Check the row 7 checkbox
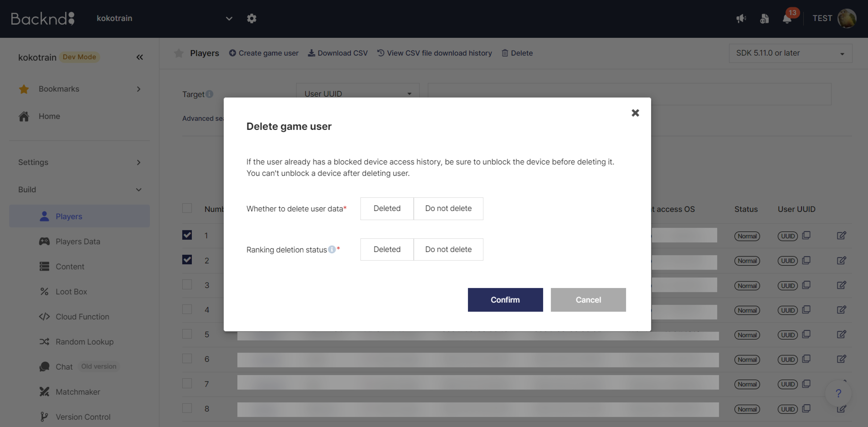This screenshot has height=427, width=868. pos(187,383)
